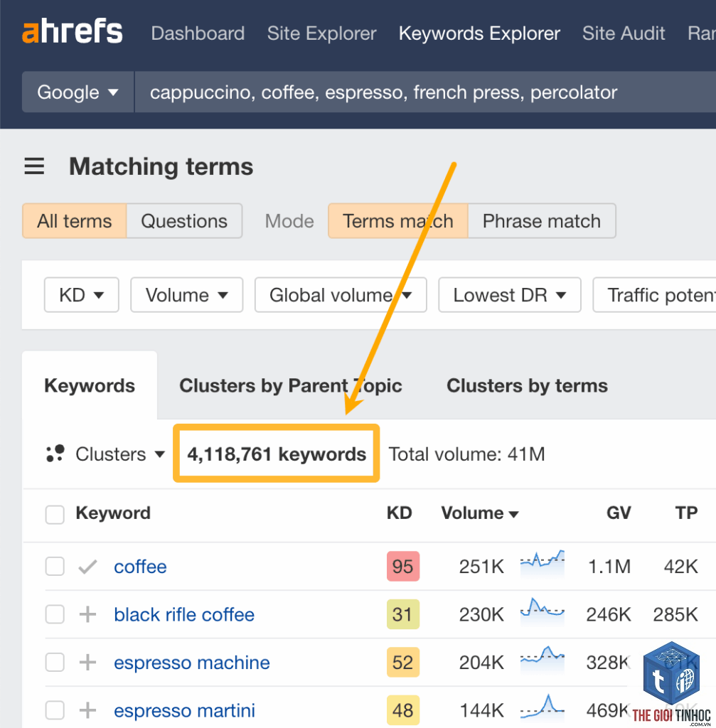Click espresso martini volume 144K

click(x=481, y=710)
